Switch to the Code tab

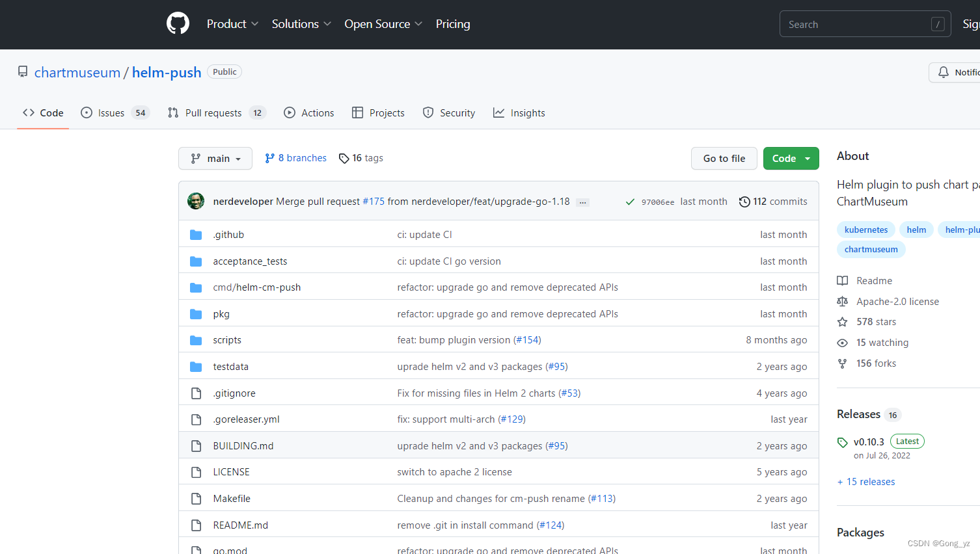pos(43,113)
